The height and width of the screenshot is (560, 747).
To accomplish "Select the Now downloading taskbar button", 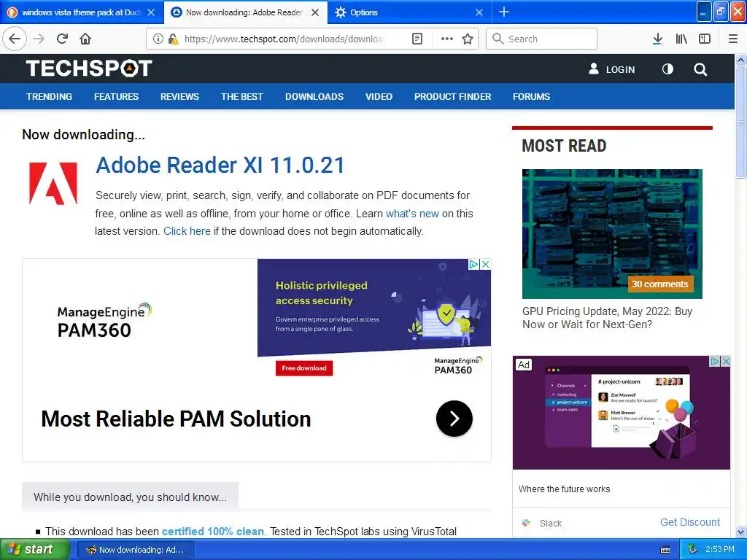I will (136, 550).
